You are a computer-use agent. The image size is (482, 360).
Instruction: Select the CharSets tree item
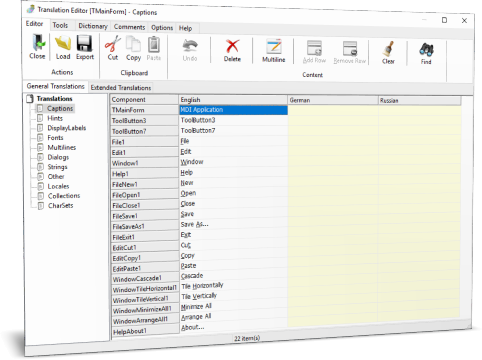60,206
